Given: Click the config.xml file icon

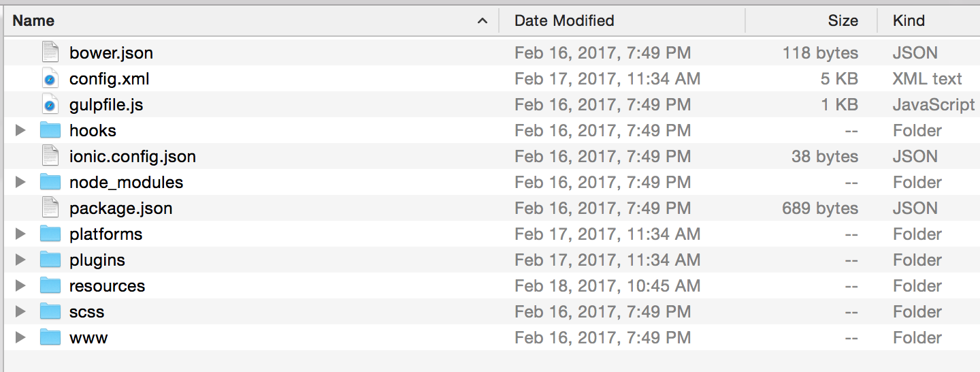Looking at the screenshot, I should point(50,79).
